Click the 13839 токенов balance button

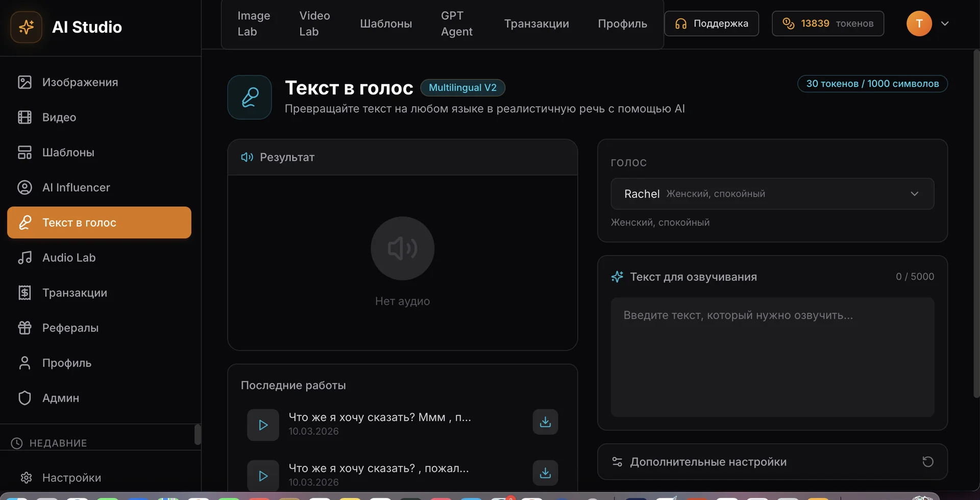pyautogui.click(x=828, y=23)
